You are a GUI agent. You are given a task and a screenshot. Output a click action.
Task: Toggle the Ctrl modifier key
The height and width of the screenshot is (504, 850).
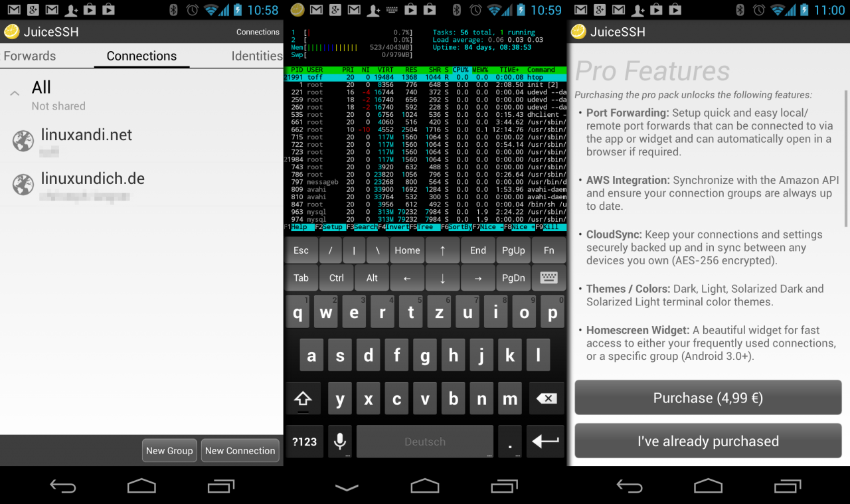click(337, 278)
